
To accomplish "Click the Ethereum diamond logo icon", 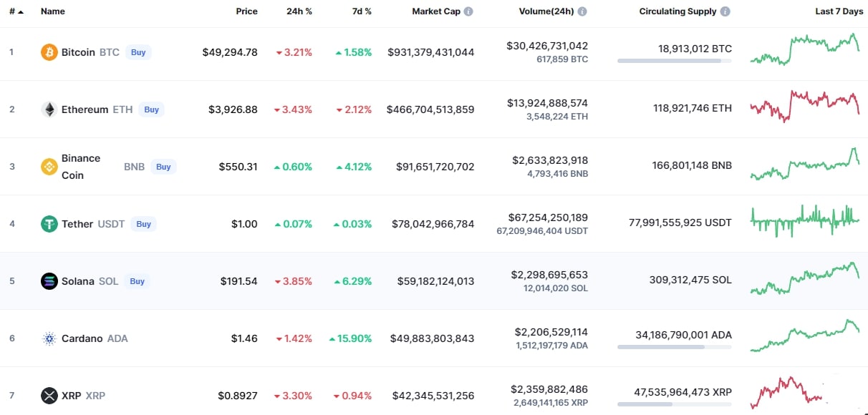I will pos(49,109).
